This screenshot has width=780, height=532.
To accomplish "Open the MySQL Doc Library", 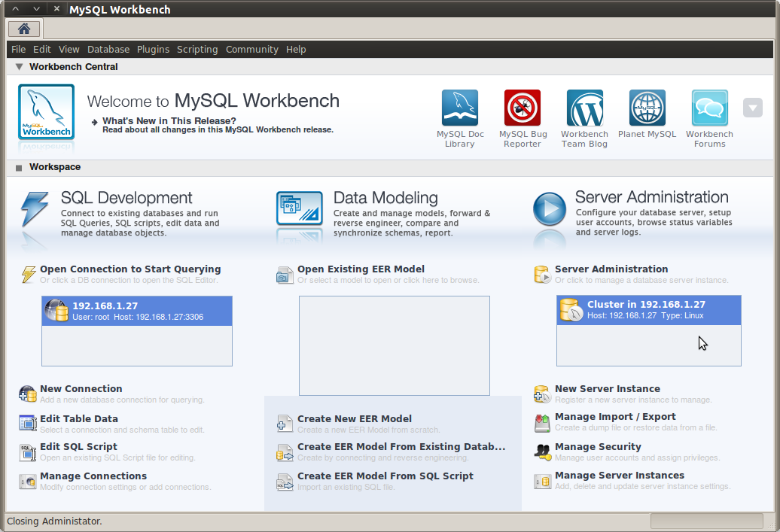I will 460,108.
